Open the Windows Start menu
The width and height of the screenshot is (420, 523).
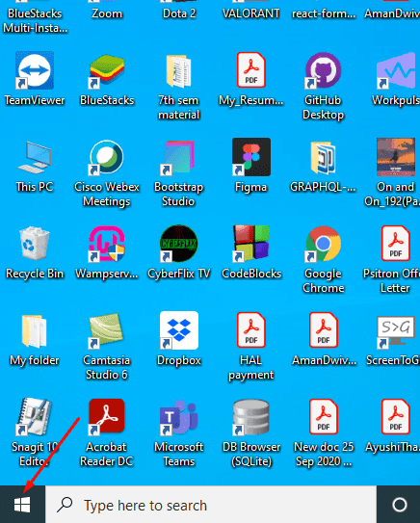[22, 505]
